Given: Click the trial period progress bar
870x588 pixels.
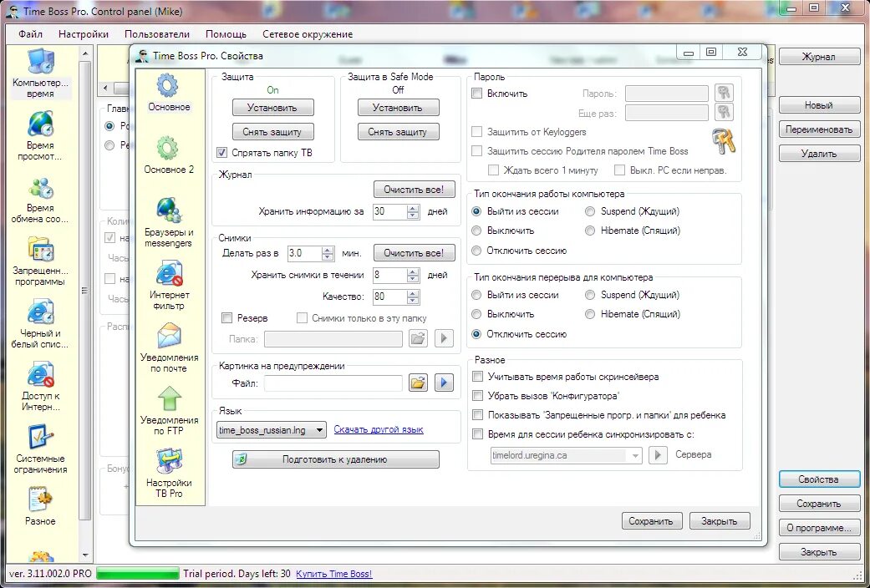Looking at the screenshot, I should coord(138,574).
